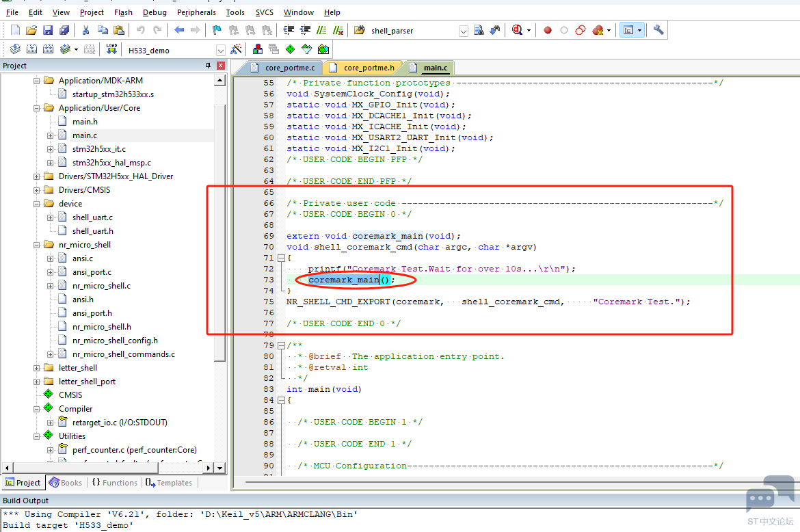Open batch build dropdown arrow
The image size is (800, 532).
tap(76, 49)
